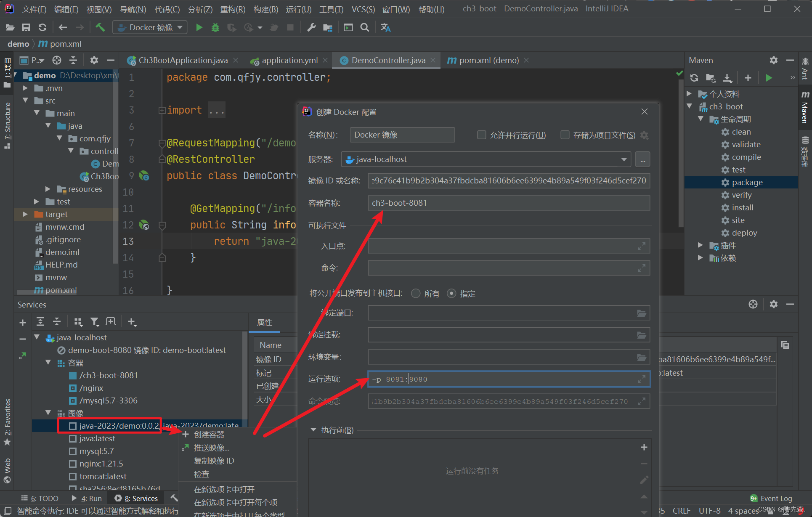Click the Synchronize refresh icon in toolbar
The image size is (812, 517).
42,27
